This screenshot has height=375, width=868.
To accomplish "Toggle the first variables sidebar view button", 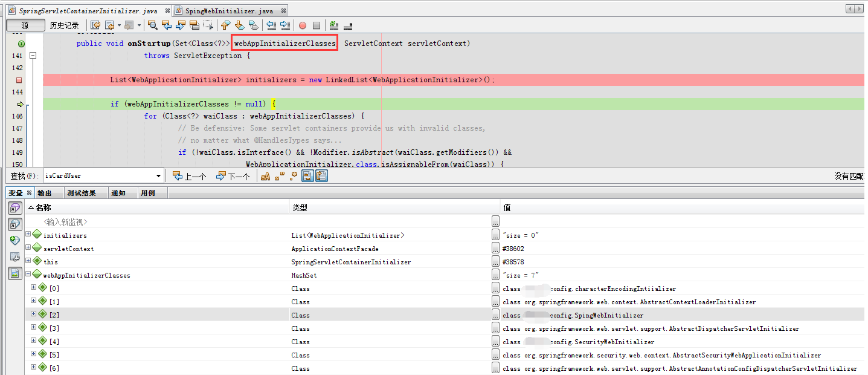I will [x=14, y=208].
